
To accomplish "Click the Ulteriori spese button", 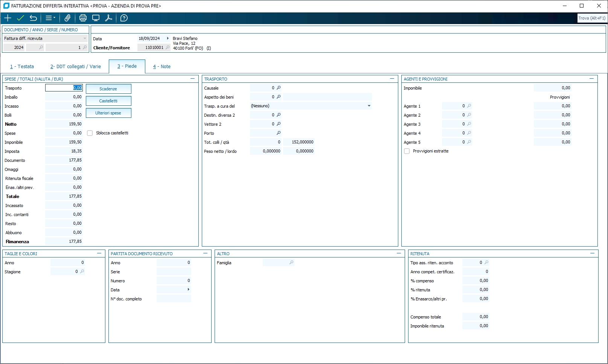I will click(108, 113).
